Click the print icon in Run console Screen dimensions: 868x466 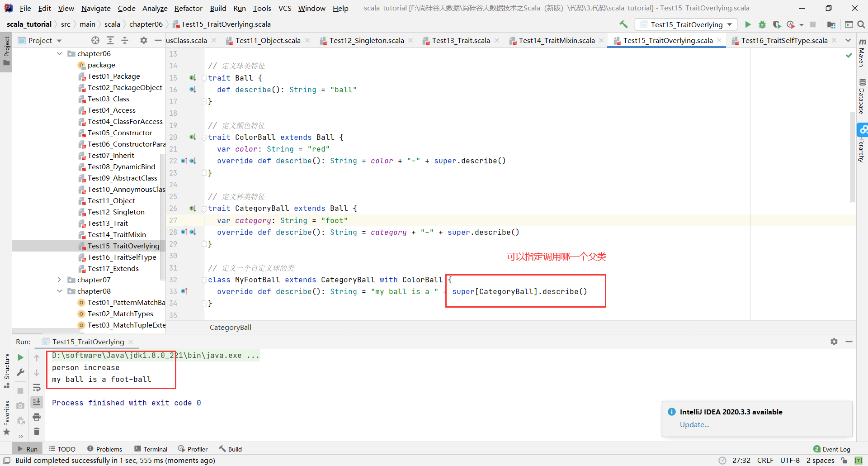click(x=37, y=417)
